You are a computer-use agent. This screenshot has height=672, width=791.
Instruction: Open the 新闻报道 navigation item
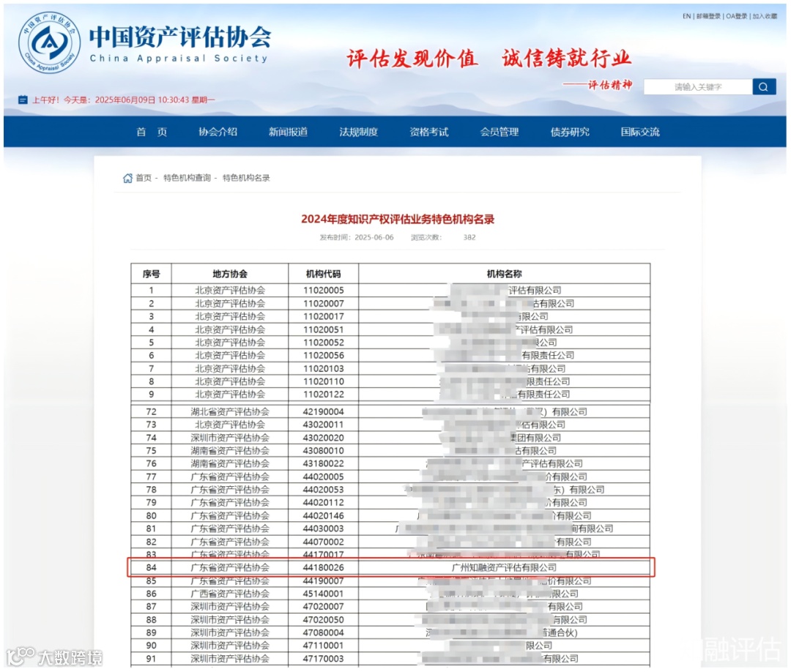coord(288,132)
